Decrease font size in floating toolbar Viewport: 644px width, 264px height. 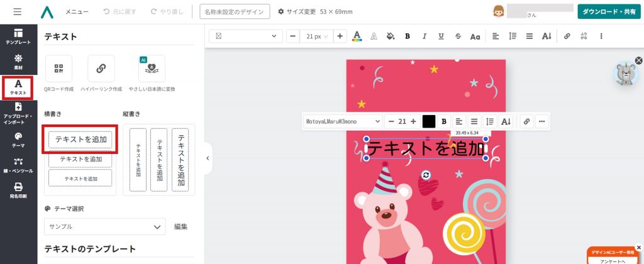coord(391,121)
